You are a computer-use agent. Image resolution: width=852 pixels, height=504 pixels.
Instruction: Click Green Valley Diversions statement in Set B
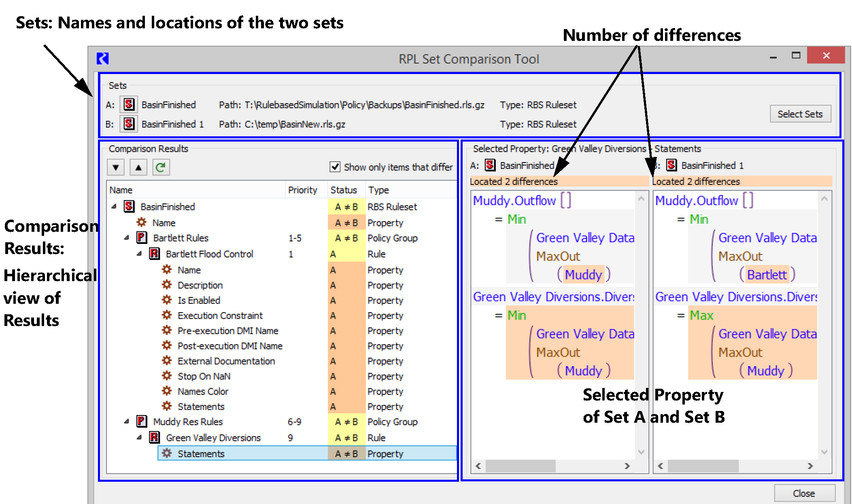point(736,297)
